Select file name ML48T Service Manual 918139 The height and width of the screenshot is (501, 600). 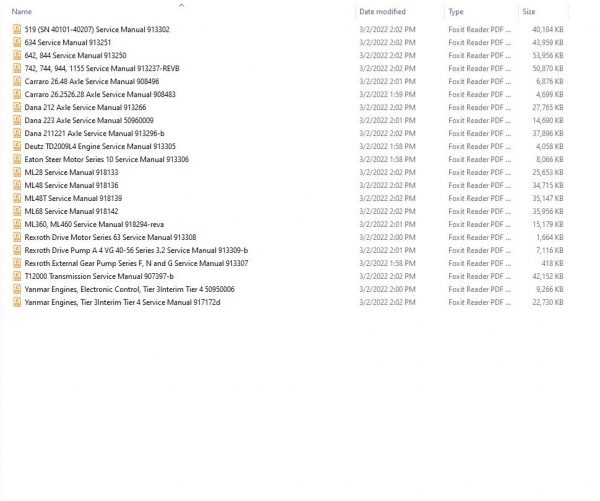pyautogui.click(x=73, y=199)
